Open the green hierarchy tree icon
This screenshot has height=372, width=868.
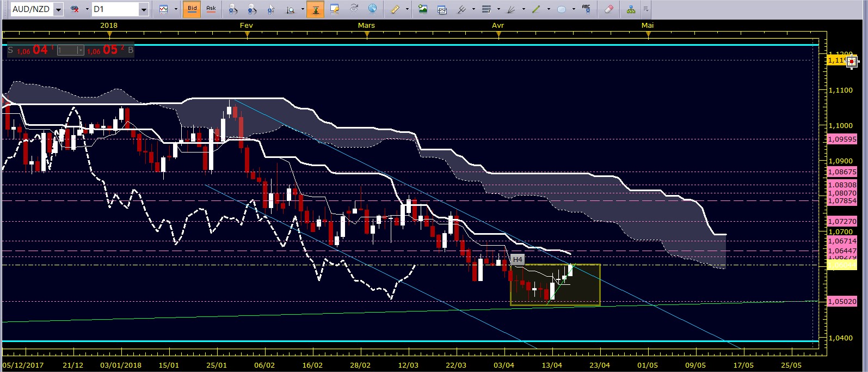coord(631,9)
